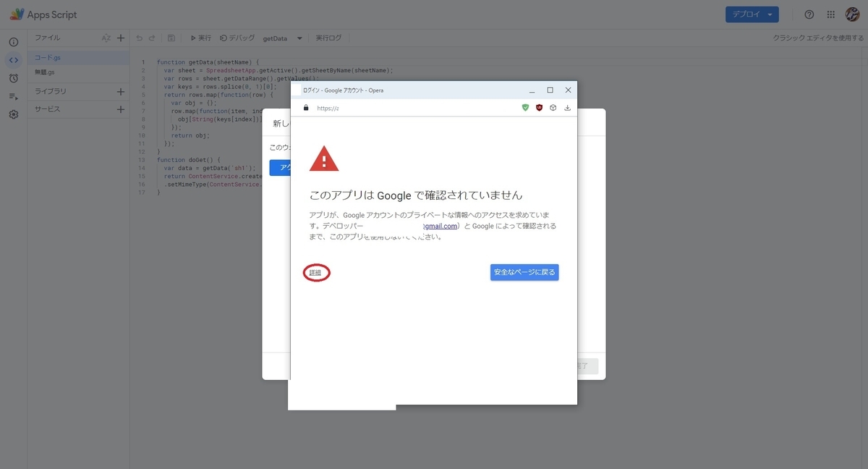This screenshot has width=868, height=469.
Task: Minimize the Opera login popup window
Action: (532, 90)
